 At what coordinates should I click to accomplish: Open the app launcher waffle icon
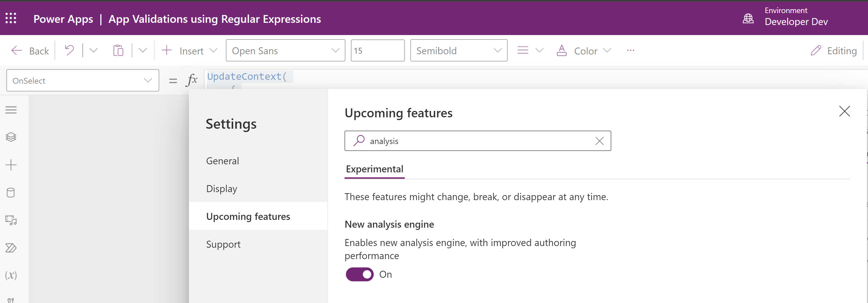pyautogui.click(x=11, y=18)
